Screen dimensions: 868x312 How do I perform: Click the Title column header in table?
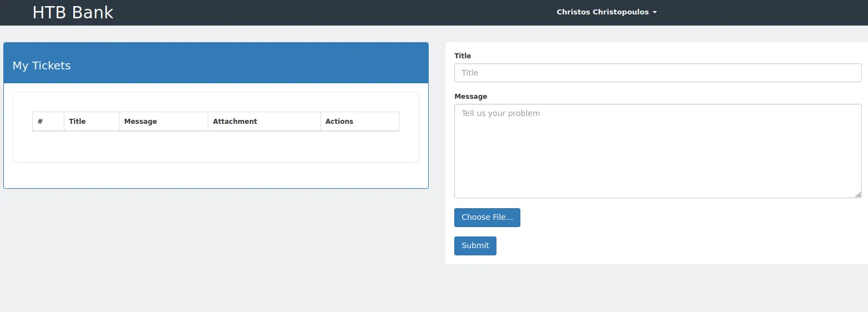[x=77, y=122]
